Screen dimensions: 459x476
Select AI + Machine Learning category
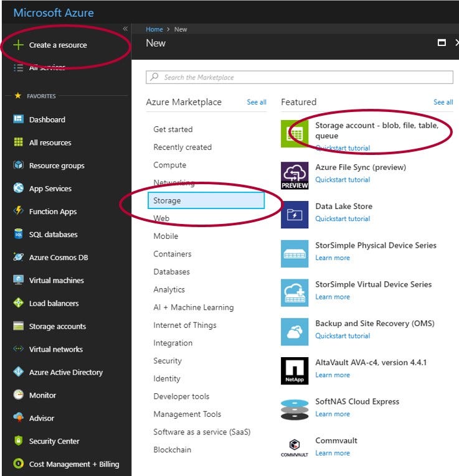(x=194, y=307)
